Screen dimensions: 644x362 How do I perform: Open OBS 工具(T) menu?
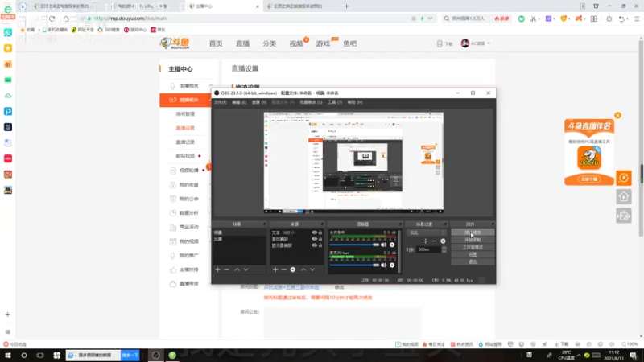coord(335,102)
